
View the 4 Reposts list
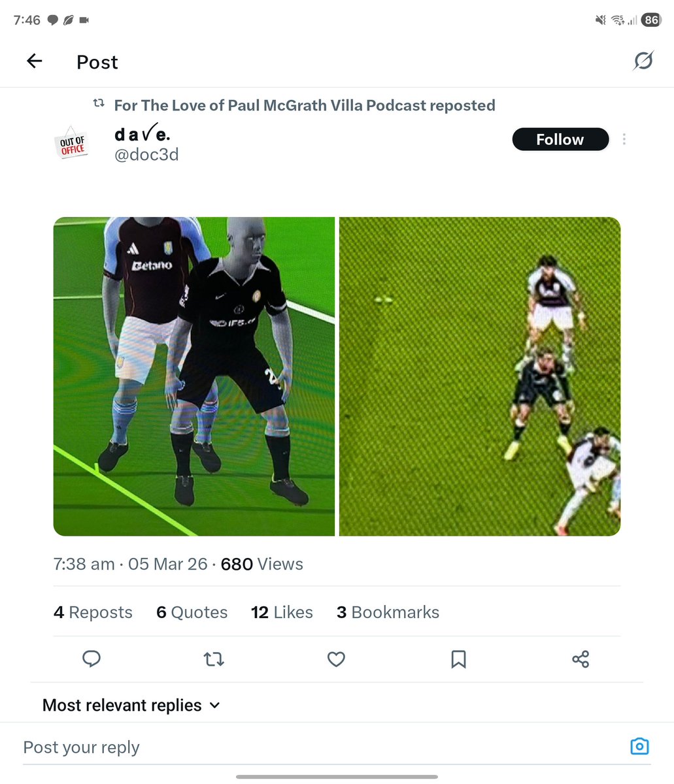coord(93,612)
